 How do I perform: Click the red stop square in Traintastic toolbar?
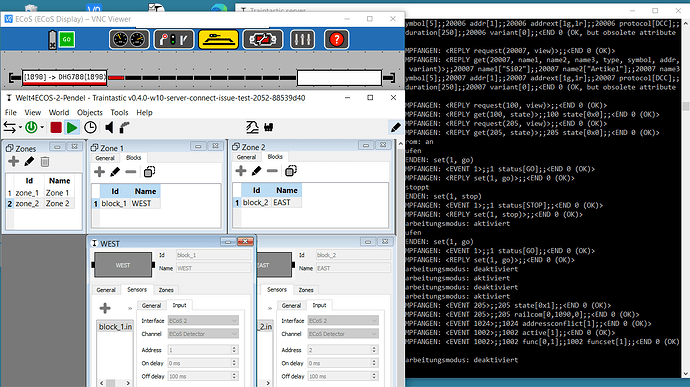coord(56,128)
